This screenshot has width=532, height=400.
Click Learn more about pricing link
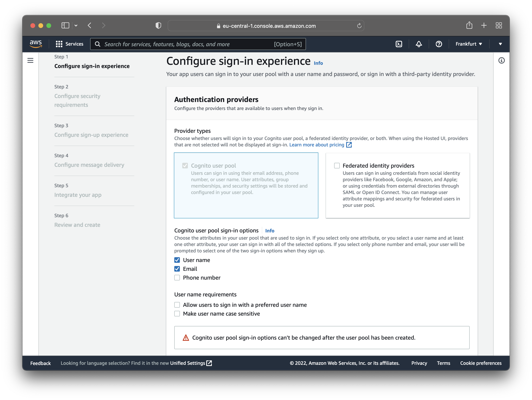coord(320,144)
